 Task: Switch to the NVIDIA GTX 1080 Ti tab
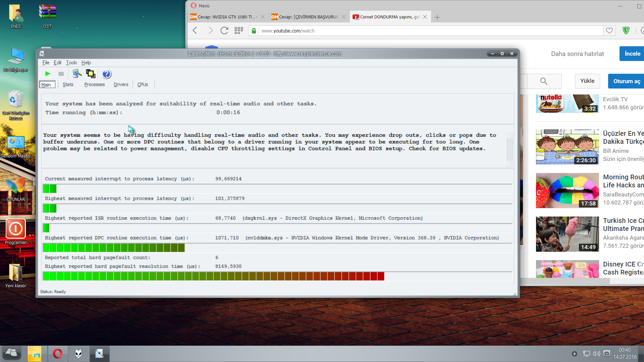[x=227, y=17]
